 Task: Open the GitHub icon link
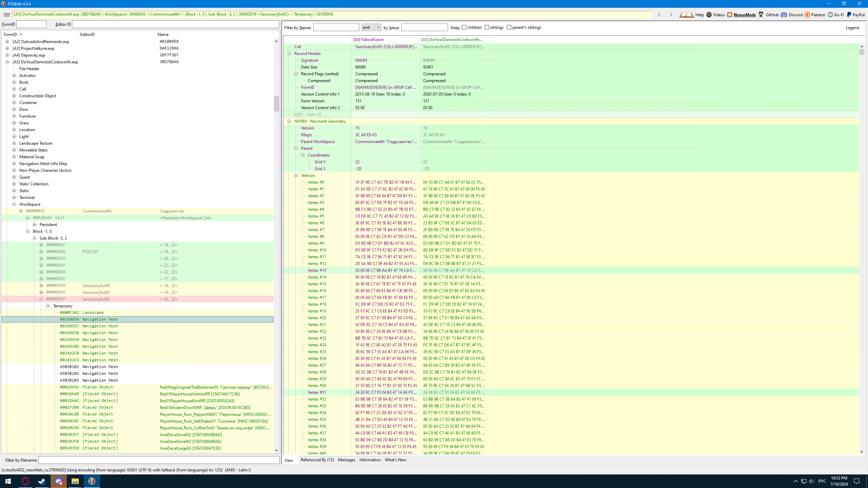point(761,14)
